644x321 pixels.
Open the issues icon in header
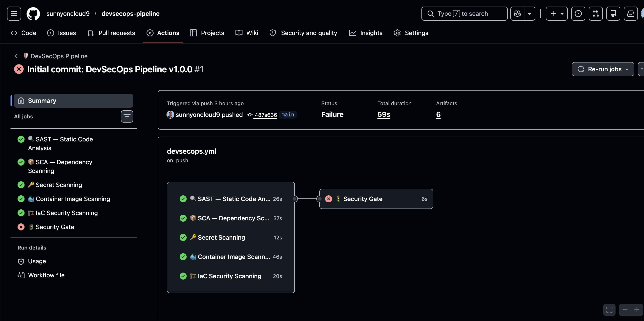pyautogui.click(x=578, y=14)
